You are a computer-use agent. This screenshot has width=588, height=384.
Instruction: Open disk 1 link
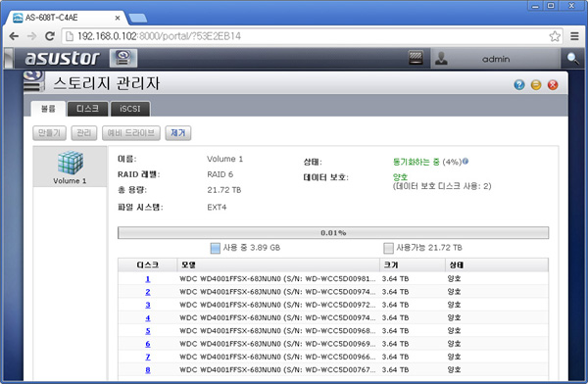pos(148,279)
